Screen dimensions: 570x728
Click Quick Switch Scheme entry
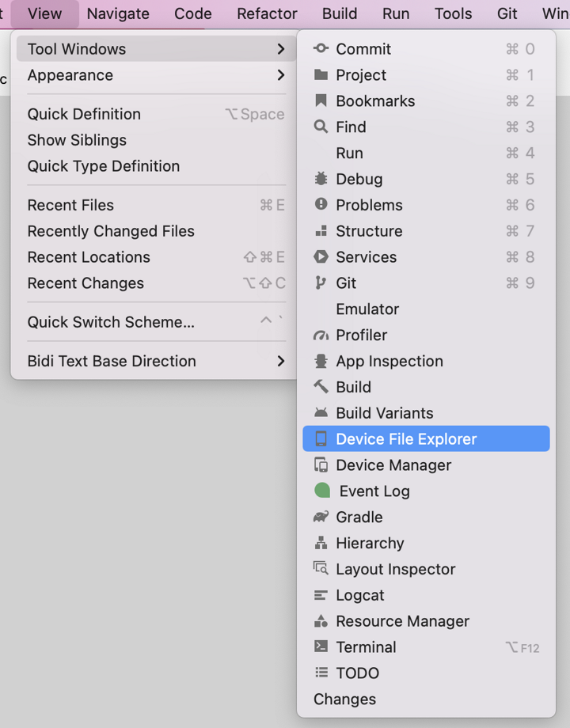[x=108, y=322]
